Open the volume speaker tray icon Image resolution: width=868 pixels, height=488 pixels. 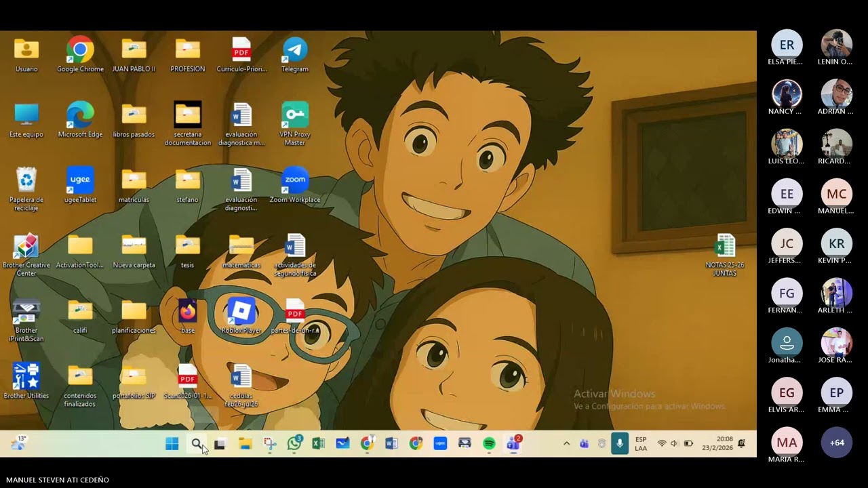click(x=674, y=444)
